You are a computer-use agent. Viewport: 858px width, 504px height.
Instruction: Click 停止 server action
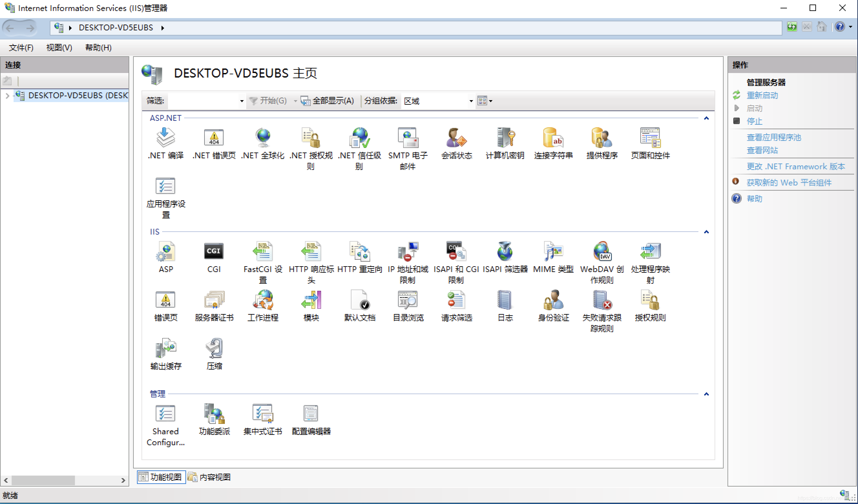click(x=754, y=121)
